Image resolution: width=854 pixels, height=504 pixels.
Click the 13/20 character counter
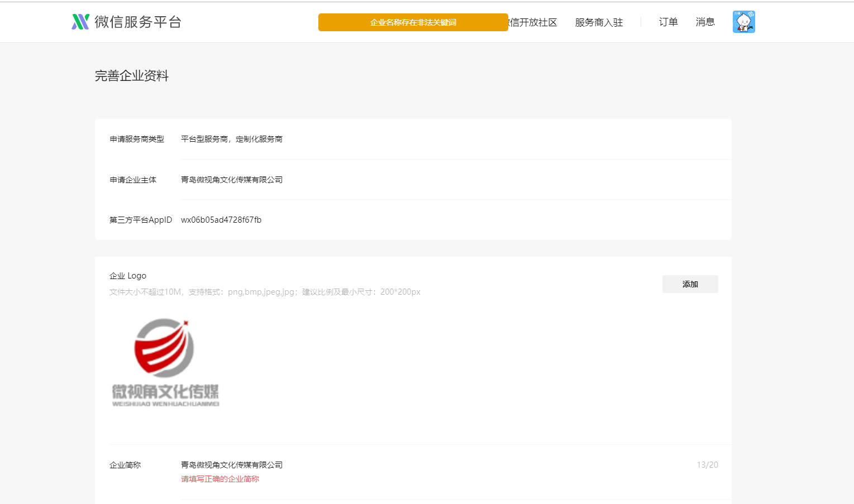pyautogui.click(x=707, y=465)
